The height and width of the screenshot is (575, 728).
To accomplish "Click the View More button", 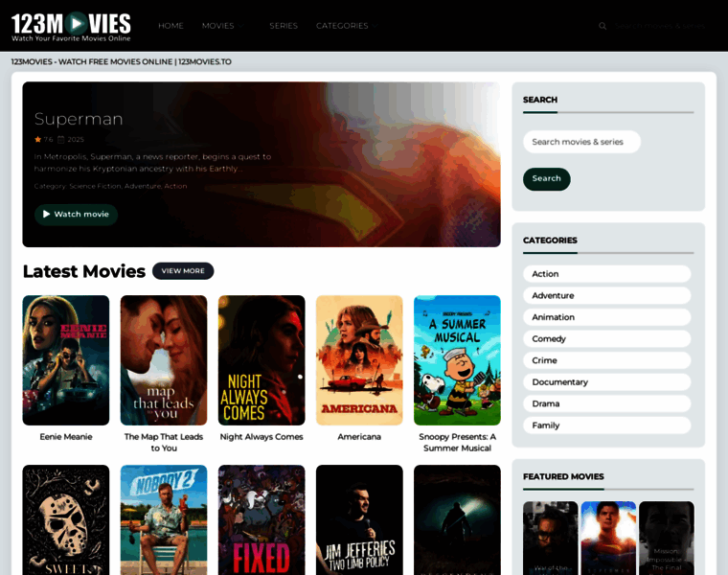I will [183, 271].
